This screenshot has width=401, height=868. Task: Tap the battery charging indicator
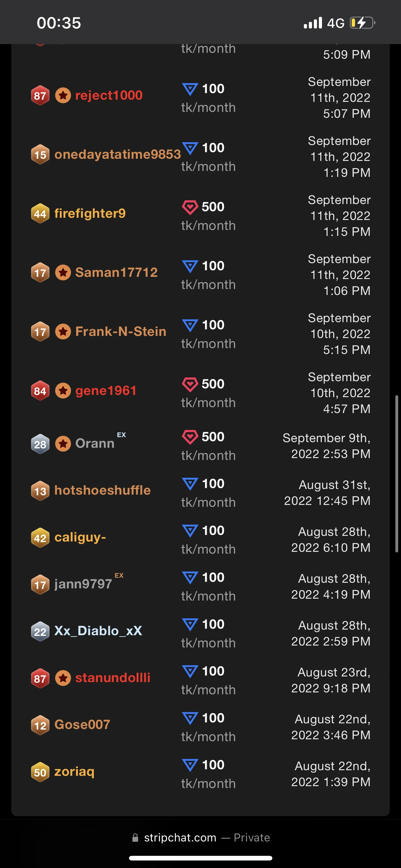tap(362, 23)
